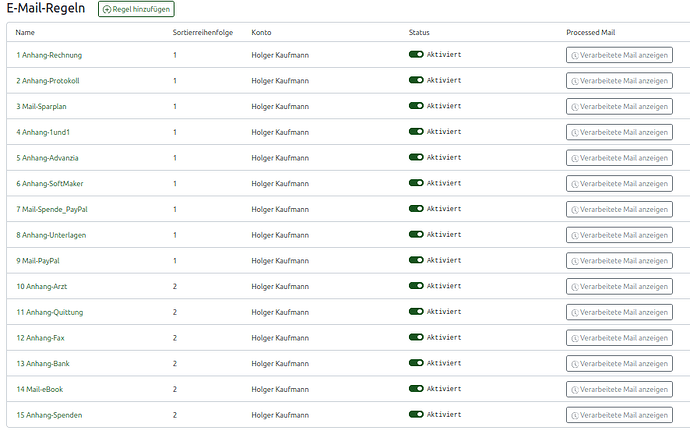View processed mail for Anhang-Quittung
The width and height of the screenshot is (690, 433).
[x=619, y=312]
